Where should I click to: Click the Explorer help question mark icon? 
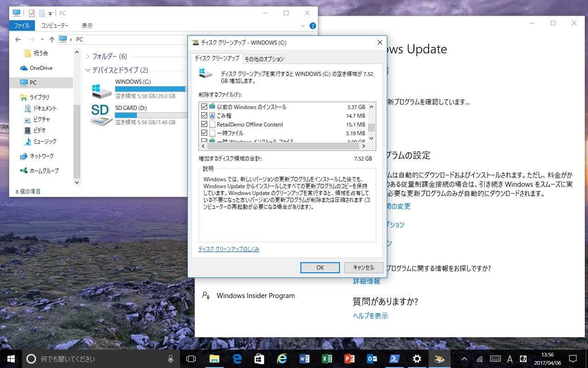(313, 26)
